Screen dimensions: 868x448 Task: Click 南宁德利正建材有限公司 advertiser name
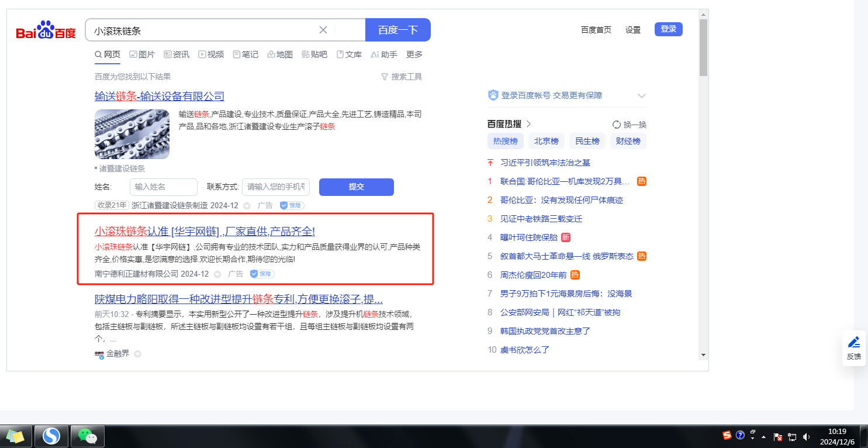point(137,274)
